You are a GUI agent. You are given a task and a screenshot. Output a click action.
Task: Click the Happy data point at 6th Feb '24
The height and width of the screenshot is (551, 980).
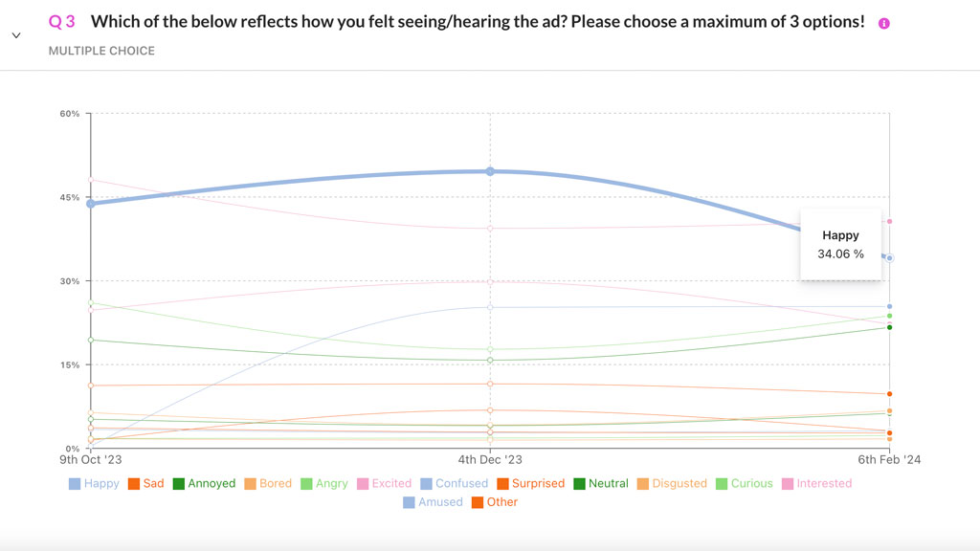[889, 258]
